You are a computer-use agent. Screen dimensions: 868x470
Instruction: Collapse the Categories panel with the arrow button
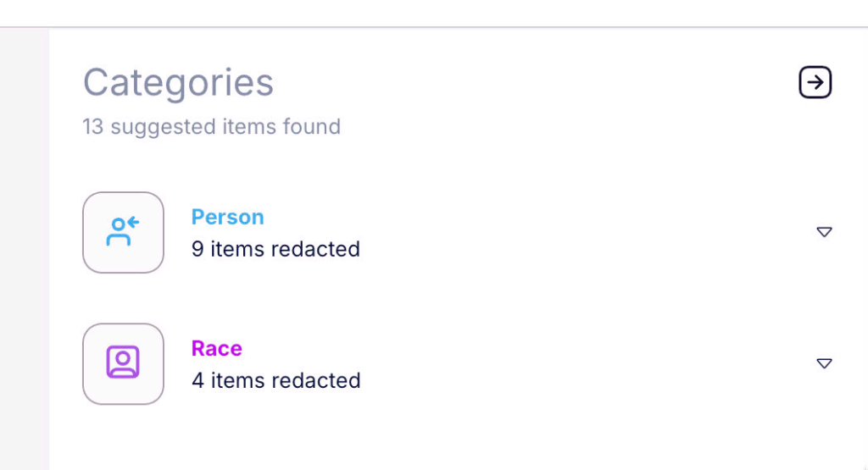point(815,82)
